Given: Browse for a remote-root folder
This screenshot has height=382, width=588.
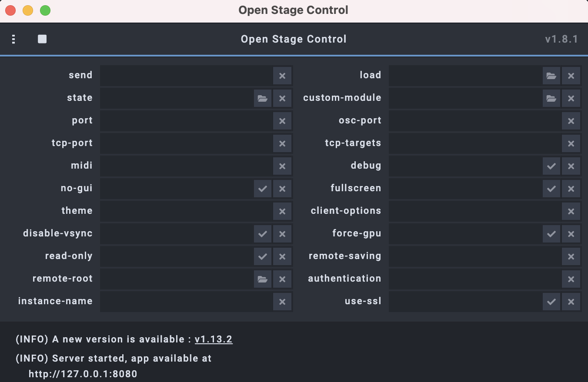Looking at the screenshot, I should tap(263, 279).
